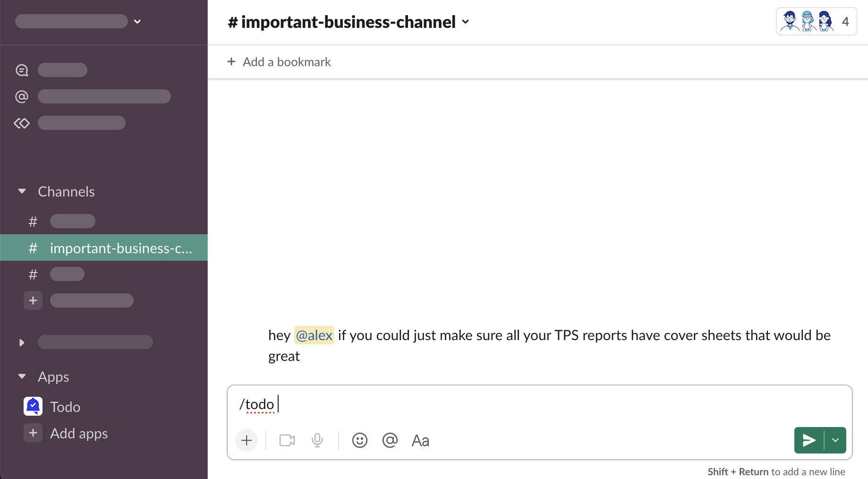The image size is (868, 479).
Task: Open the send options dropdown arrow
Action: pyautogui.click(x=835, y=440)
